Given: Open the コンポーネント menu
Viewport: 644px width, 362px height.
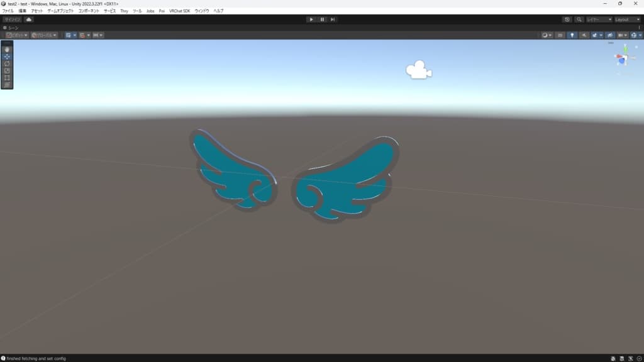Looking at the screenshot, I should tap(89, 11).
